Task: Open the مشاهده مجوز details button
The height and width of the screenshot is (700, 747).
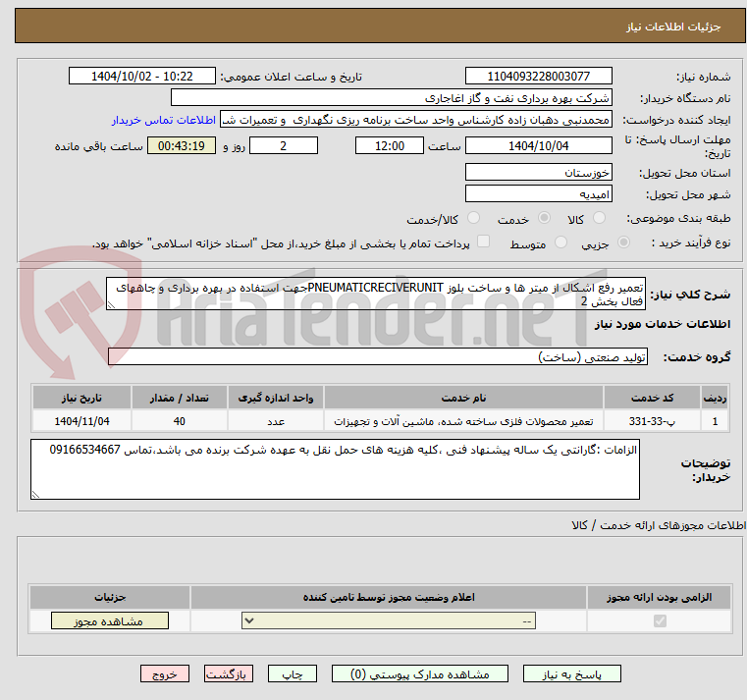Action: coord(110,620)
